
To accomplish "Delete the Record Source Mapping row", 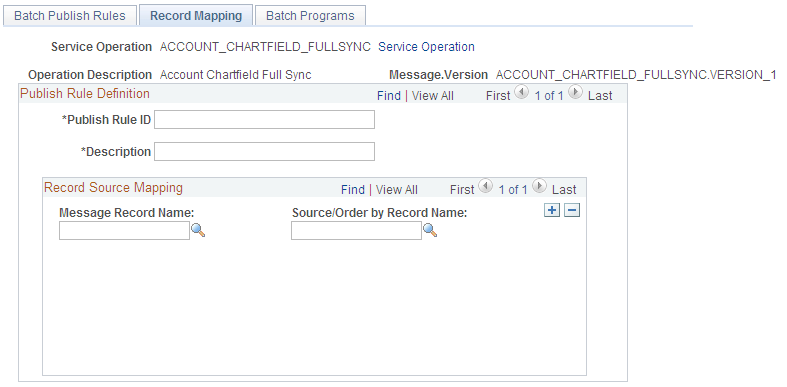I will click(x=572, y=211).
